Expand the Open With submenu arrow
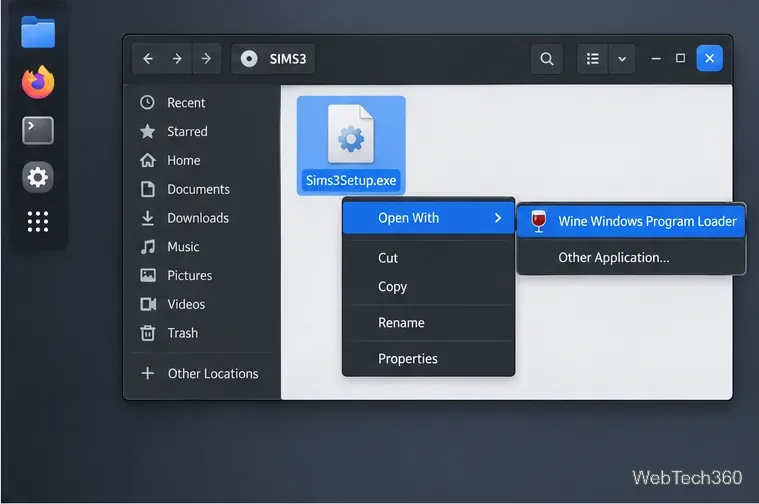Viewport: 759px width, 504px height. pyautogui.click(x=498, y=218)
